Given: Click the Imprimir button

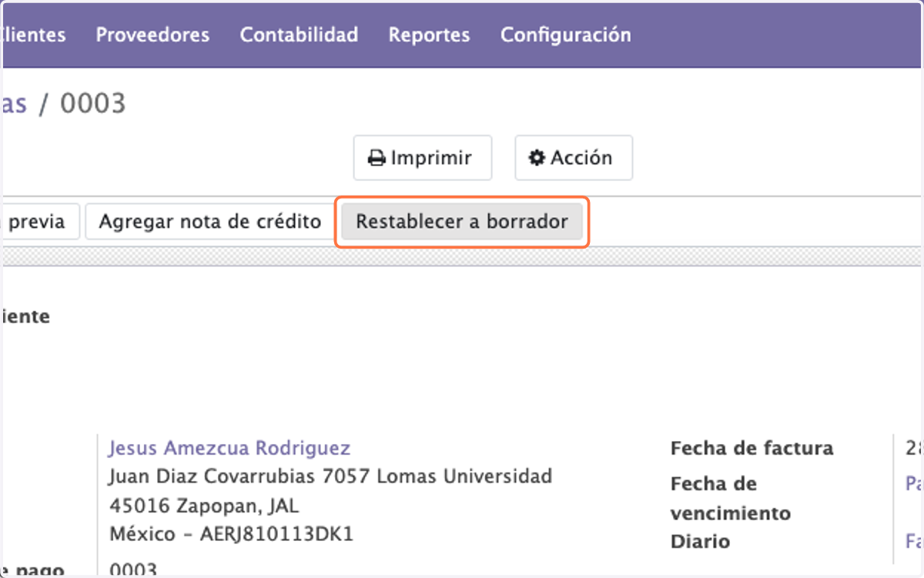Looking at the screenshot, I should point(423,158).
